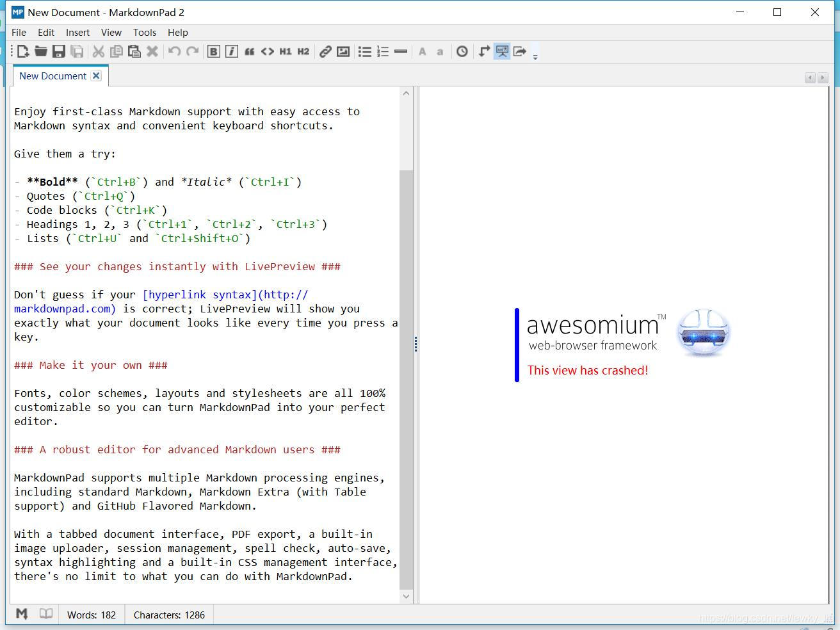840x630 pixels.
Task: Click the 'A robust editor' heading line
Action: pos(177,449)
